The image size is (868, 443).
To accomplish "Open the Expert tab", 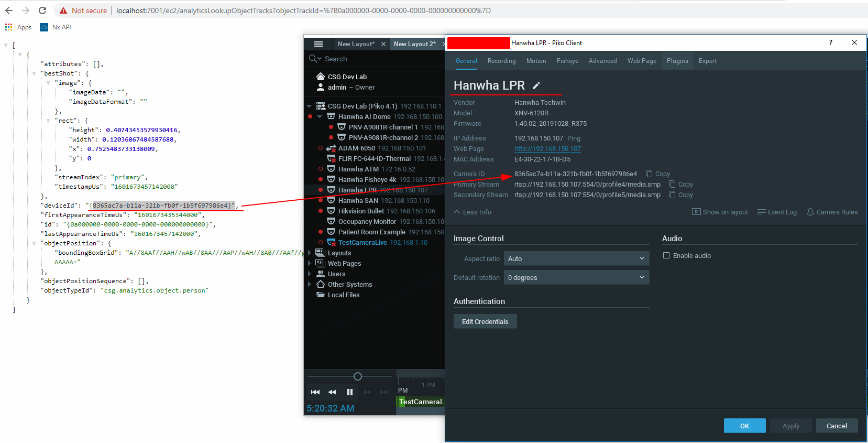I will tap(707, 61).
